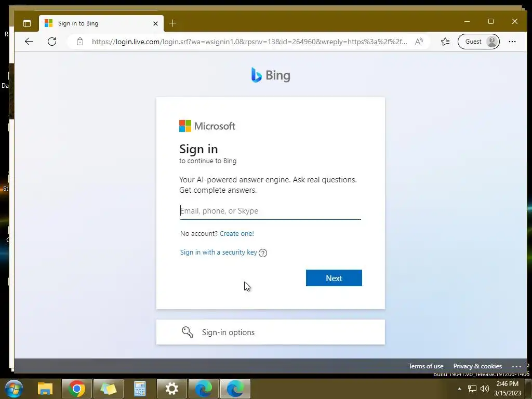
Task: Click the 'to continue to Bing' text
Action: tap(208, 161)
